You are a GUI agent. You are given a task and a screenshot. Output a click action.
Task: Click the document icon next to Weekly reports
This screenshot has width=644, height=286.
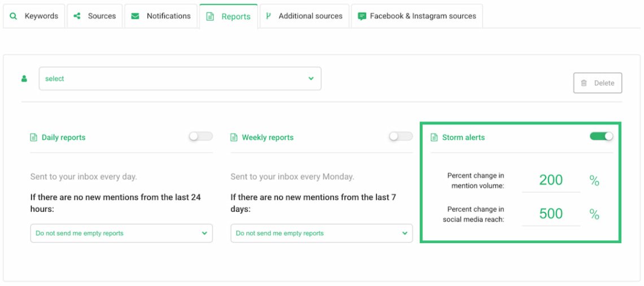tap(234, 138)
